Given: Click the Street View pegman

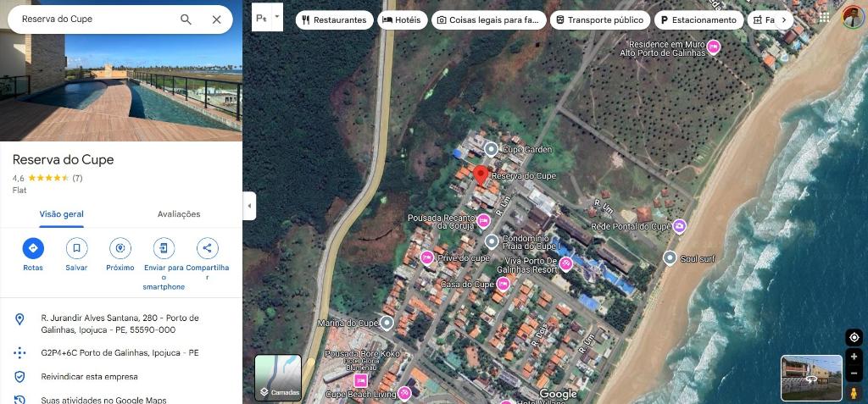Looking at the screenshot, I should (x=854, y=393).
